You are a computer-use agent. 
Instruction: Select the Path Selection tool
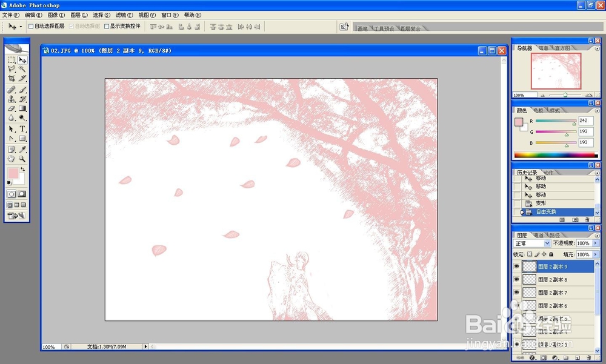[x=12, y=129]
